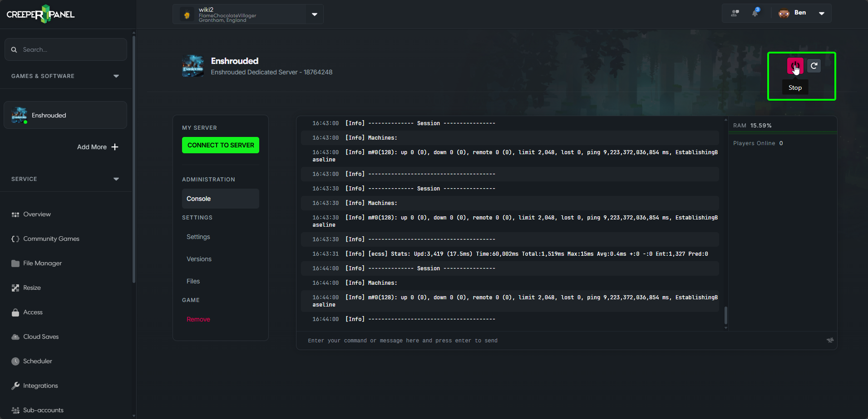The width and height of the screenshot is (868, 419).
Task: Click the Enshrouded page title
Action: pyautogui.click(x=235, y=61)
